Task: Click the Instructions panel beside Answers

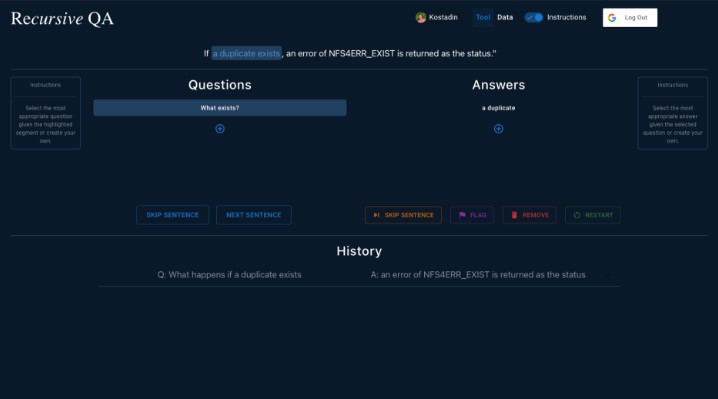Action: coord(672,113)
